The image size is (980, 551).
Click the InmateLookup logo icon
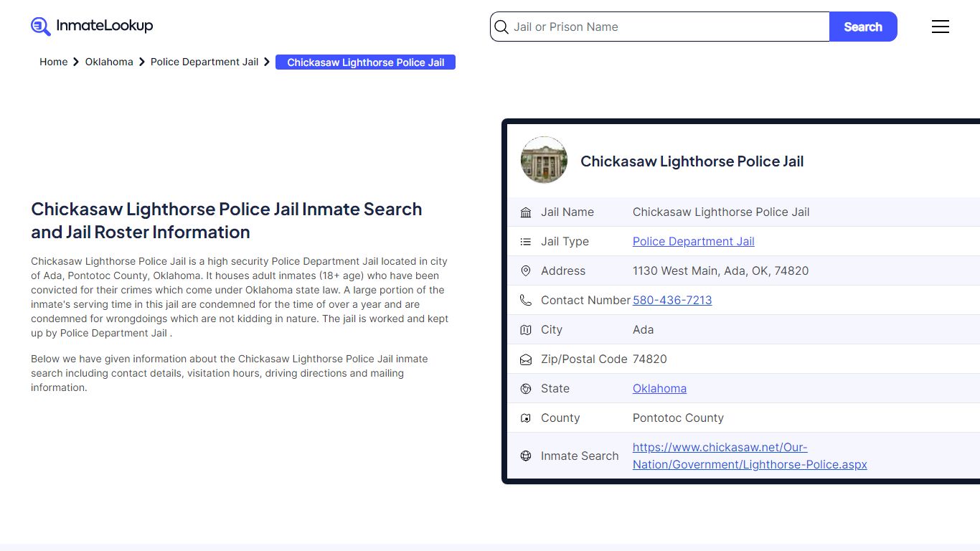(41, 27)
